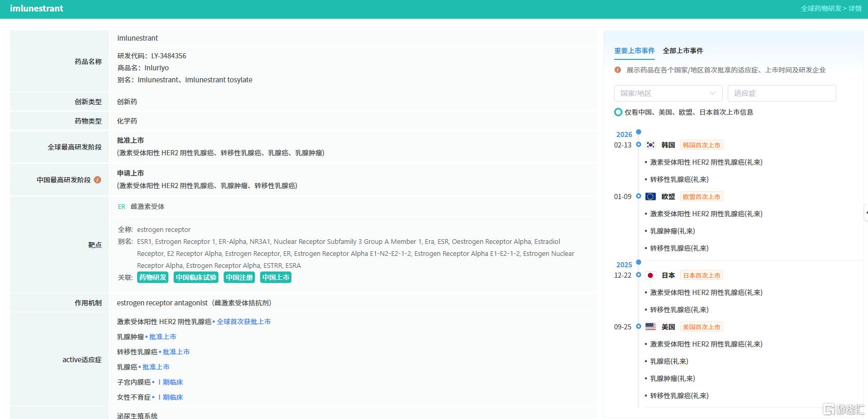868x419 pixels.
Task: Click the estrogen receptor antagonist mechanism text
Action: (x=194, y=303)
